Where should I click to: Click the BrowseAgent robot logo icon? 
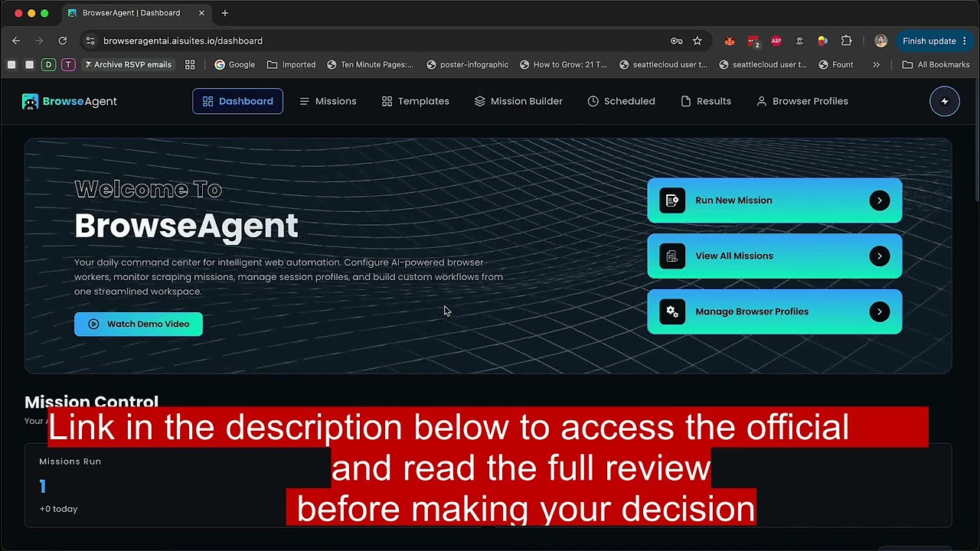click(x=30, y=101)
